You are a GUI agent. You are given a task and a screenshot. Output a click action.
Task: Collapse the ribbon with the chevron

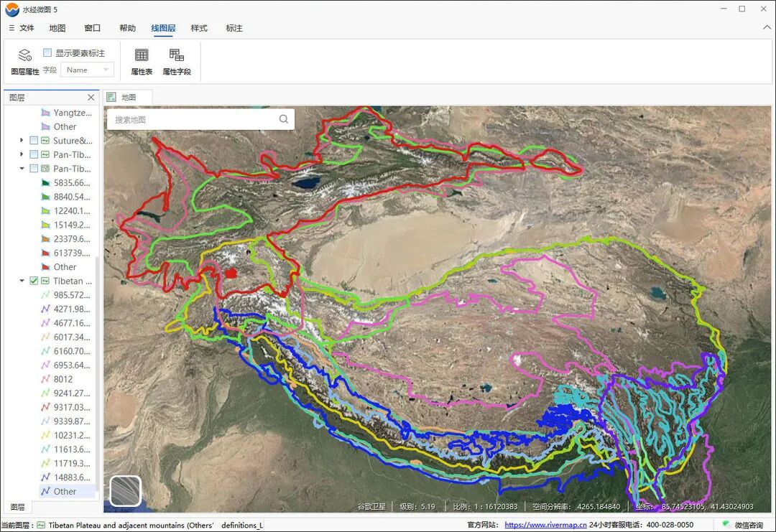coord(767,28)
